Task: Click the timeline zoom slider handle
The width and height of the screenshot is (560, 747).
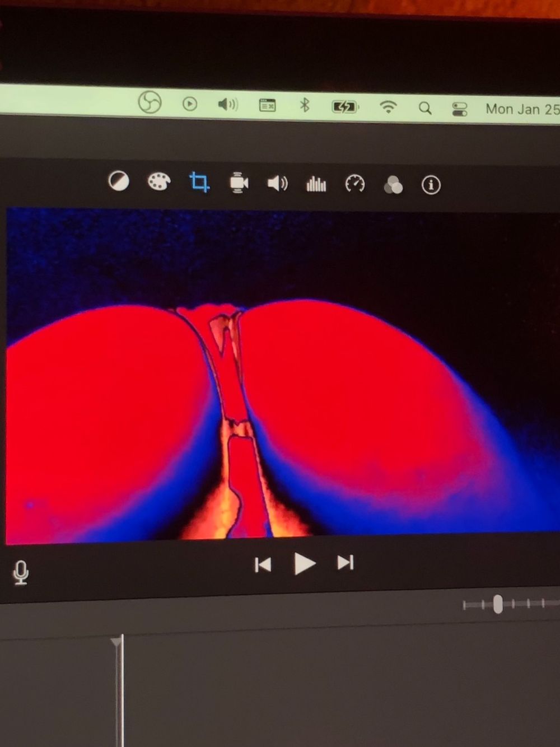Action: tap(498, 604)
